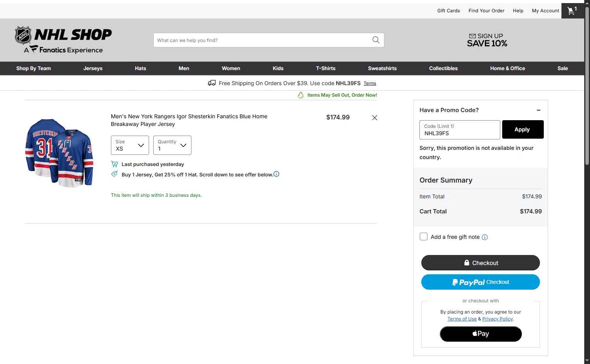Open the Hats menu

141,68
